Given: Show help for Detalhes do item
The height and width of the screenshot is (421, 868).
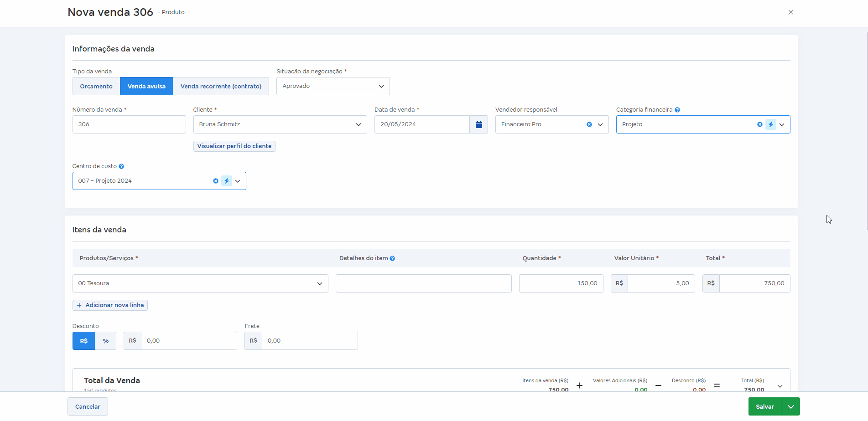Looking at the screenshot, I should click(392, 258).
